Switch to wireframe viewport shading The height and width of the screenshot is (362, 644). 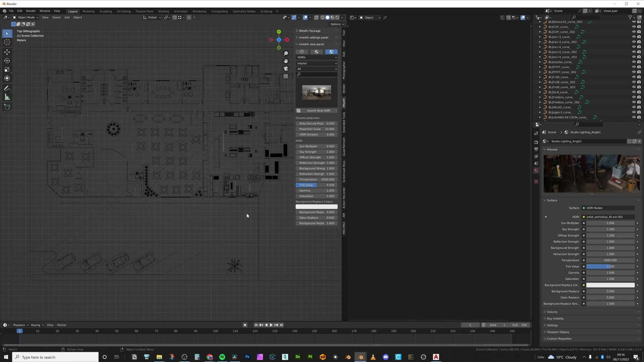click(x=323, y=18)
